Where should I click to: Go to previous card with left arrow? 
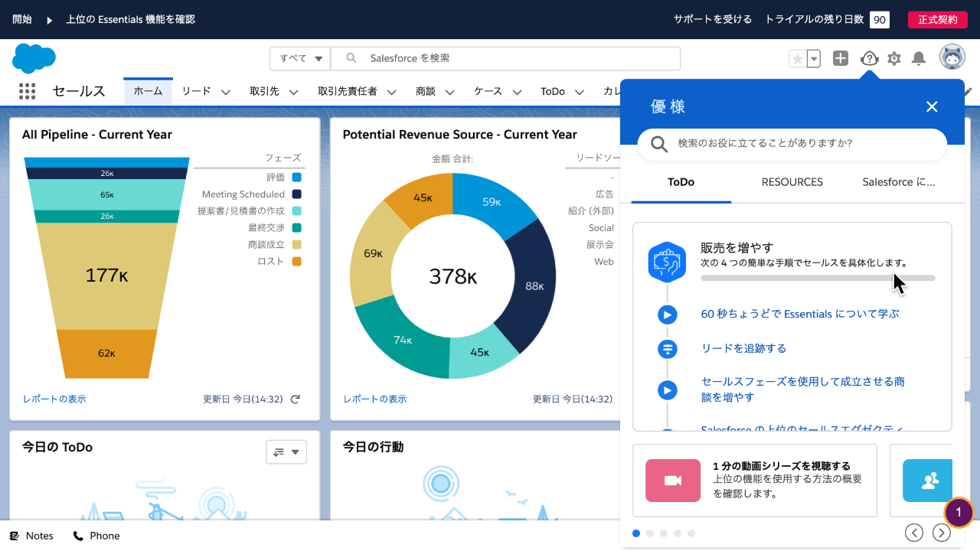[x=913, y=533]
